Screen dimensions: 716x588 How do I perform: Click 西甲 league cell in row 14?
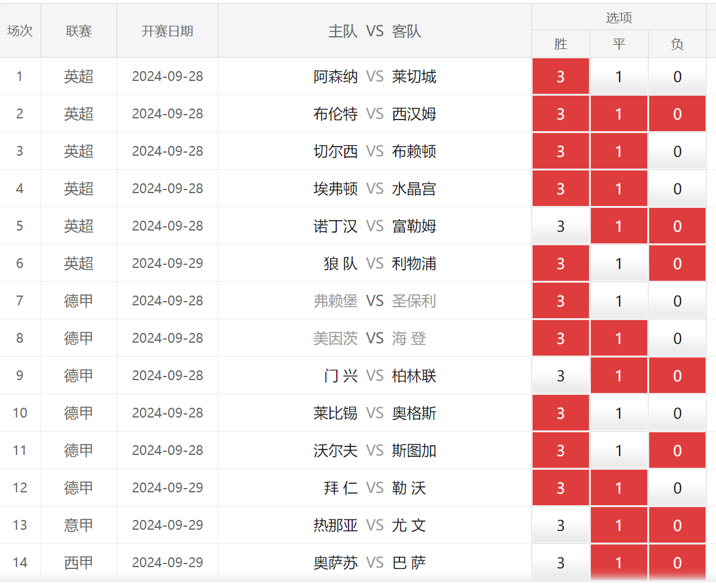coord(79,562)
